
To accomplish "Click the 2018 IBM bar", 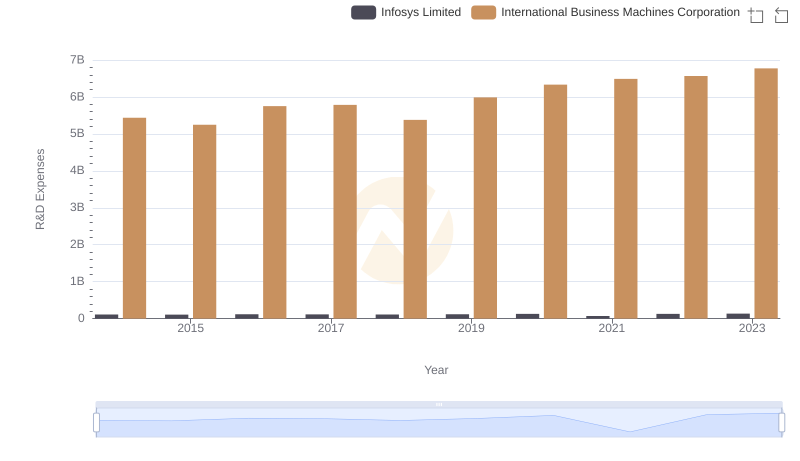I will click(415, 219).
